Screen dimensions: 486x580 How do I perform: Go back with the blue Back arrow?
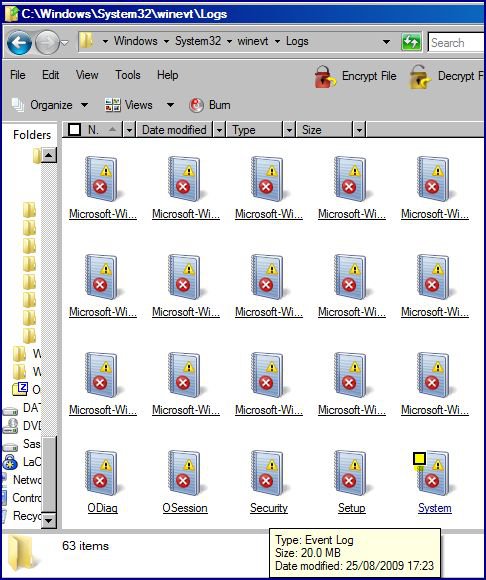point(18,43)
